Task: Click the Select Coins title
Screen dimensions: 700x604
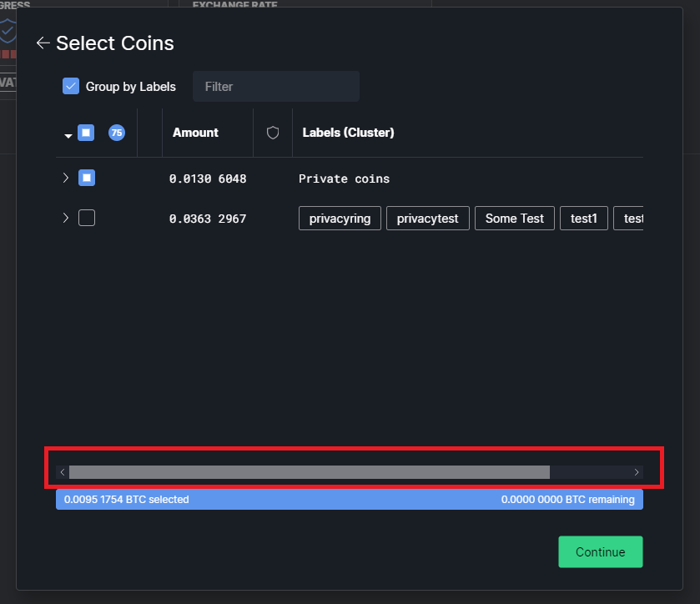Action: coord(115,43)
